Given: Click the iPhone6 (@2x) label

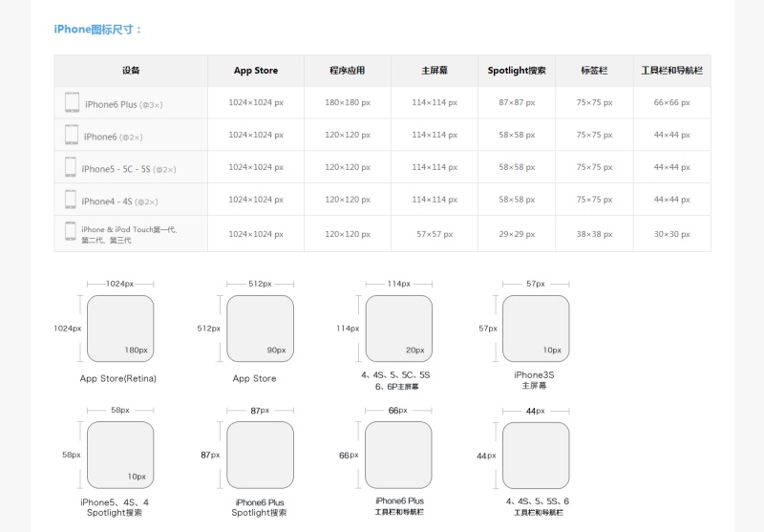Looking at the screenshot, I should (x=113, y=137).
